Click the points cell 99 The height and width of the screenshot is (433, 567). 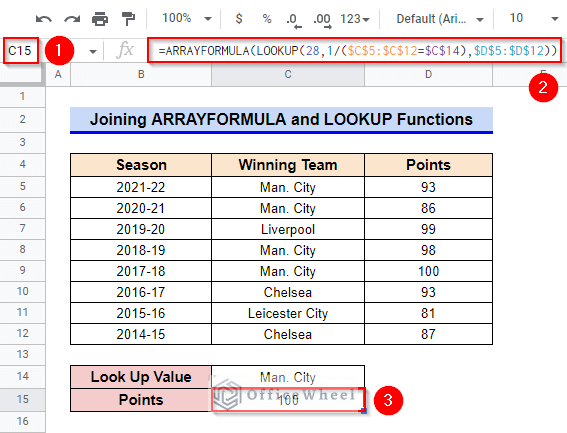[429, 229]
